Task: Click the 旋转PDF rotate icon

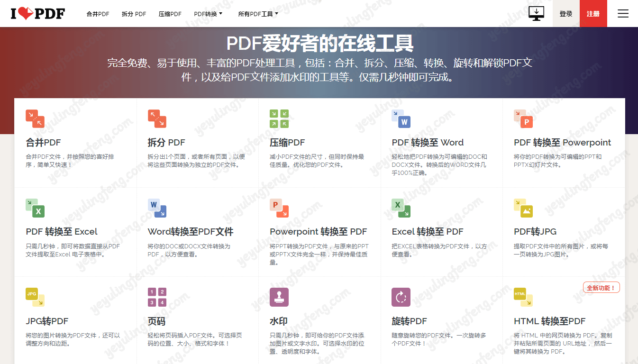Action: point(401,297)
